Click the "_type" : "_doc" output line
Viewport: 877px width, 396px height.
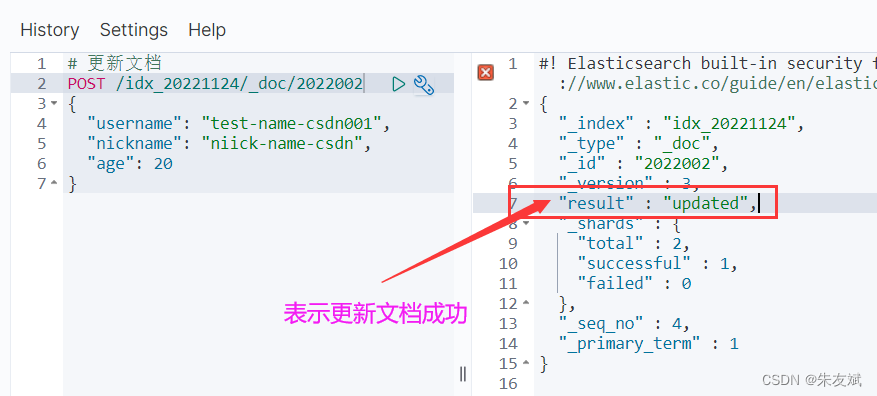tap(638, 144)
